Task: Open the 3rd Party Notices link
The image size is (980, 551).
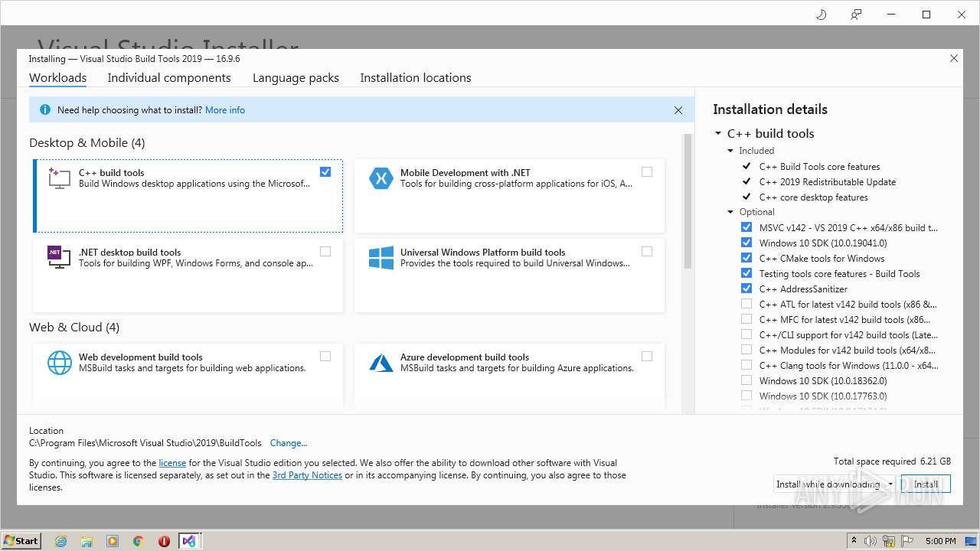Action: click(x=307, y=475)
